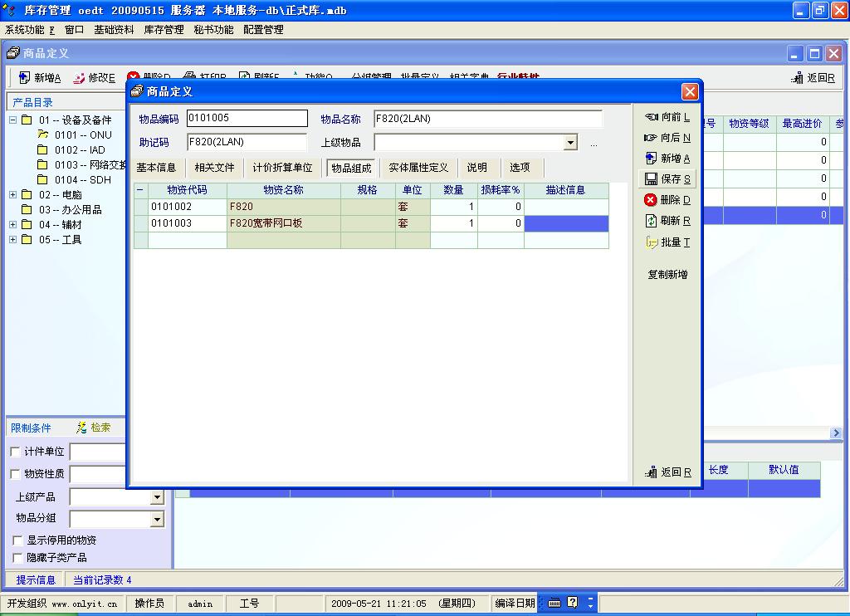Screen dimensions: 850x616
Task: Refresh using the 刷新 icon in dialog
Action: click(x=651, y=221)
